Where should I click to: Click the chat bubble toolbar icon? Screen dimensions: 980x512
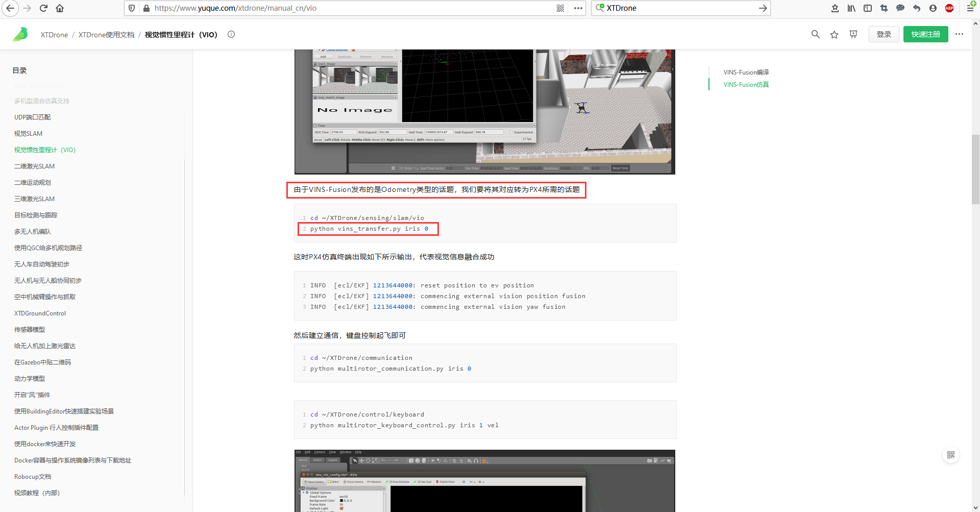[x=900, y=8]
